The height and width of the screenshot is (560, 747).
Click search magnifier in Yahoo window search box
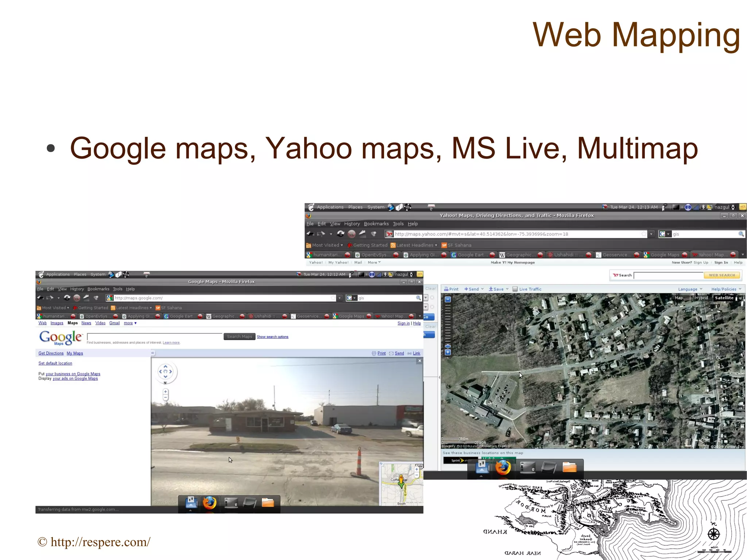click(741, 234)
